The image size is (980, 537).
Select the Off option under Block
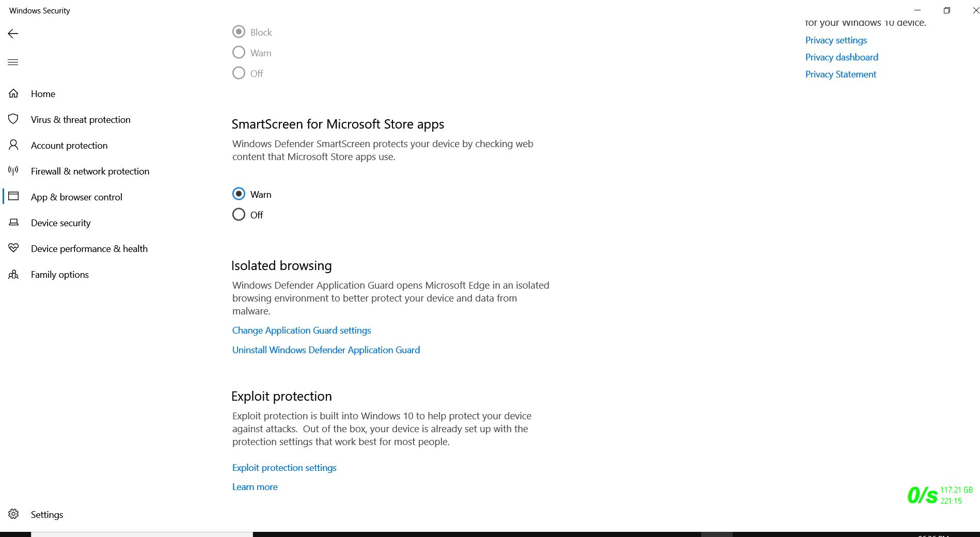coord(239,73)
